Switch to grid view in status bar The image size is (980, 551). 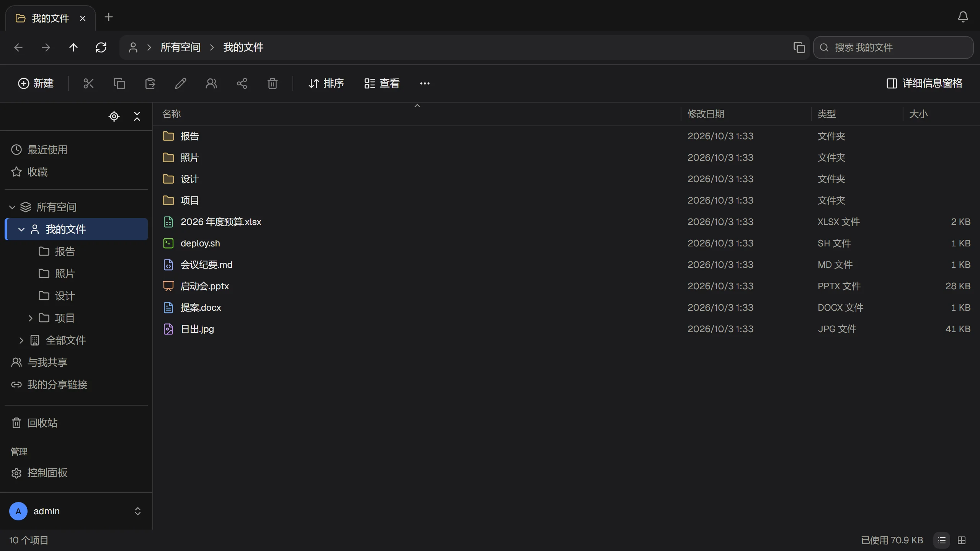coord(962,540)
